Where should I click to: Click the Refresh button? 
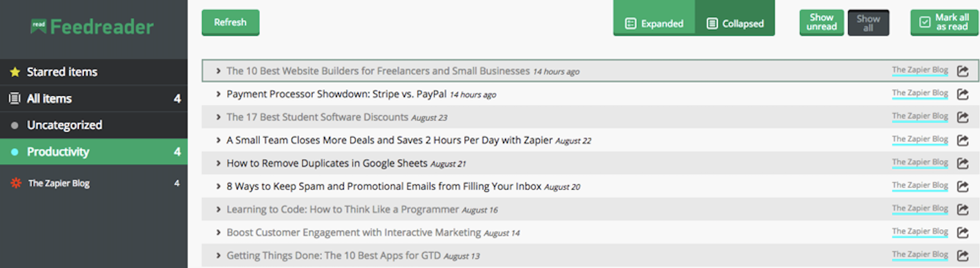[230, 22]
